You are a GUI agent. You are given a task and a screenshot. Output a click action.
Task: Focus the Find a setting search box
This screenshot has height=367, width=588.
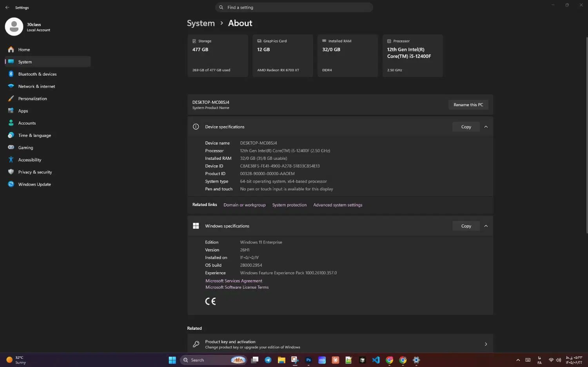tap(294, 7)
